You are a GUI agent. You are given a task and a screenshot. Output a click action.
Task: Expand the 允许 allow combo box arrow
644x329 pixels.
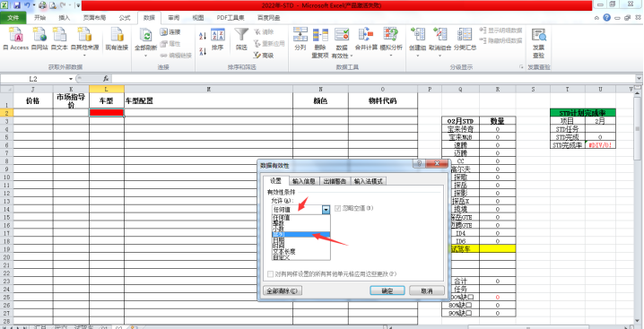pos(326,210)
